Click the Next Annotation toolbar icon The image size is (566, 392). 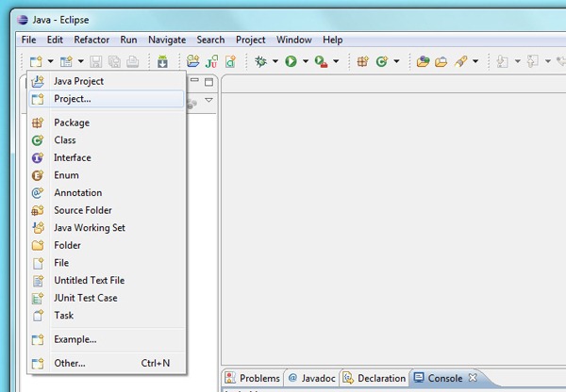pyautogui.click(x=502, y=61)
